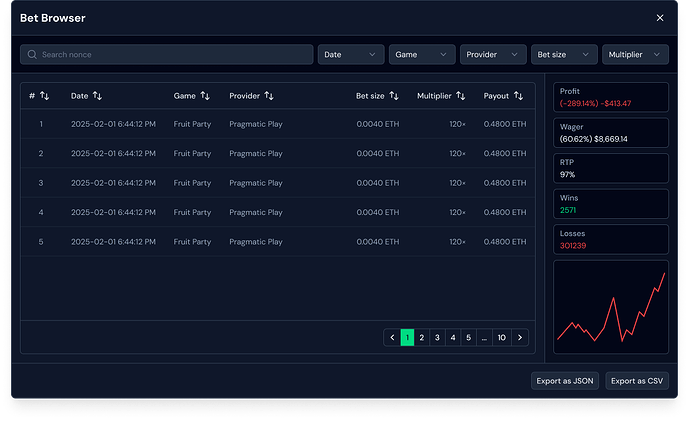The height and width of the screenshot is (421, 689).
Task: Open the Date filter dropdown
Action: pyautogui.click(x=351, y=54)
